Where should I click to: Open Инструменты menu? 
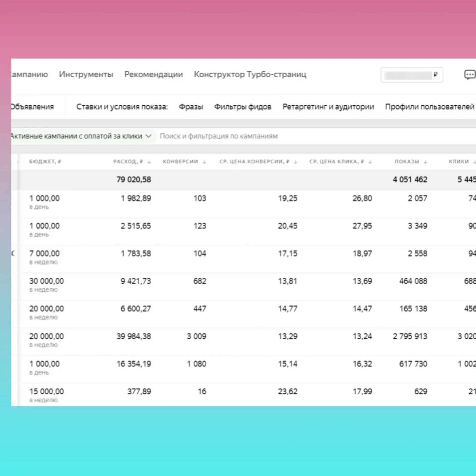tap(86, 74)
